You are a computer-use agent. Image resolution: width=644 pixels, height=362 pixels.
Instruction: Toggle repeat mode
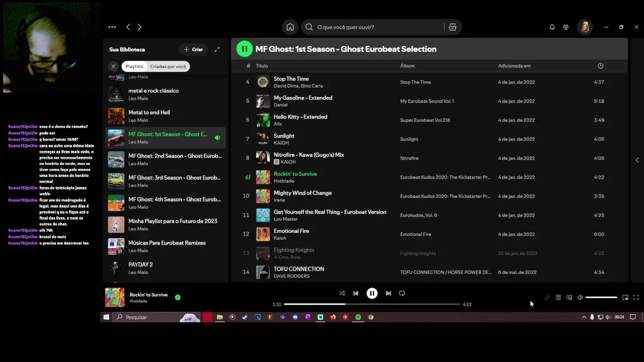click(402, 293)
